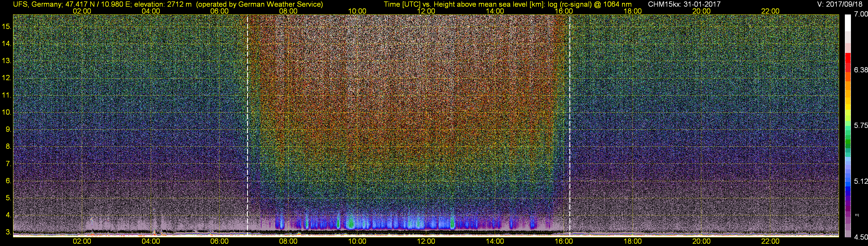The height and width of the screenshot is (246, 868).
Task: Click the V: 2017/09/18 version label
Action: [841, 4]
